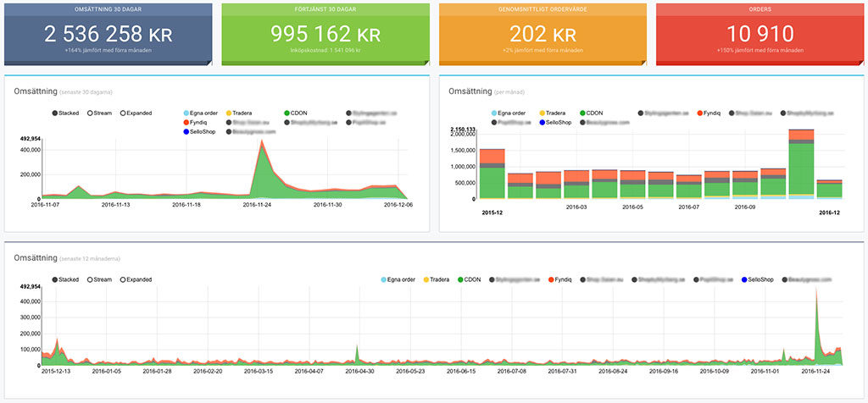
Task: Click the '995 162 KR' value
Action: click(x=325, y=34)
